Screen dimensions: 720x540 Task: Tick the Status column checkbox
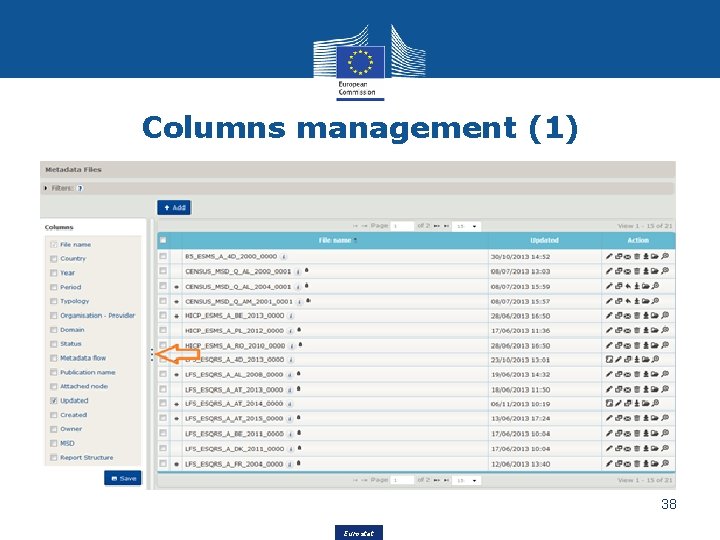tap(53, 344)
